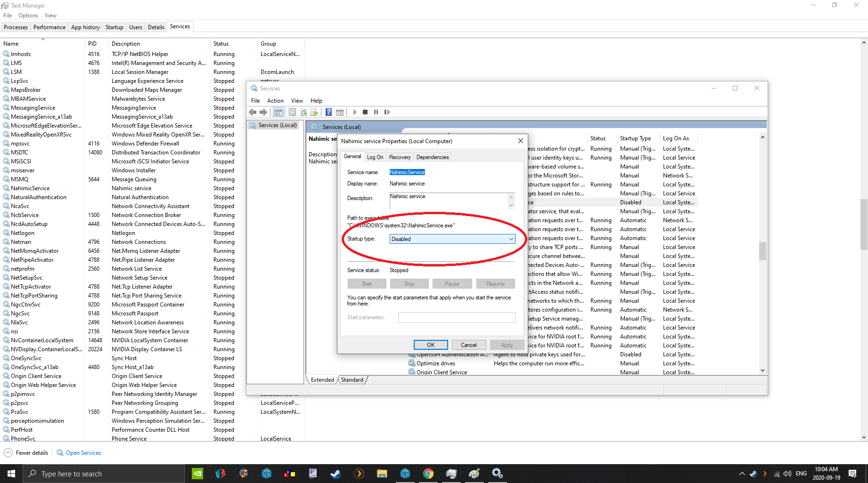This screenshot has height=483, width=868.
Task: Open the View menu in Task Manager
Action: click(50, 16)
